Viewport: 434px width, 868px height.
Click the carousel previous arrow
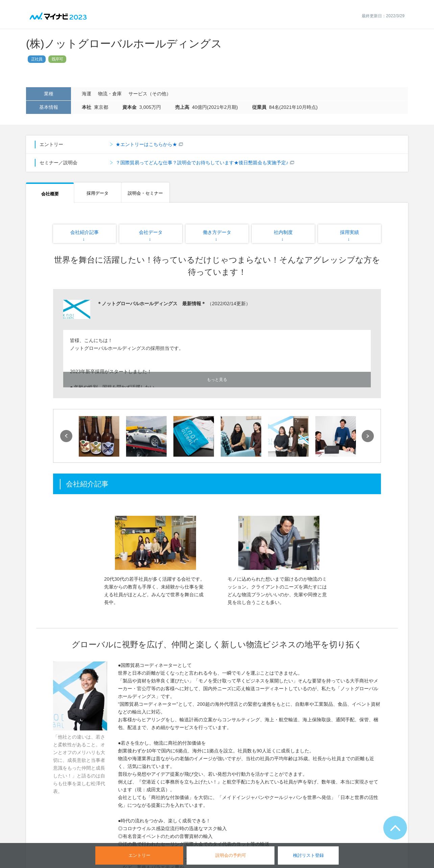coord(66,436)
